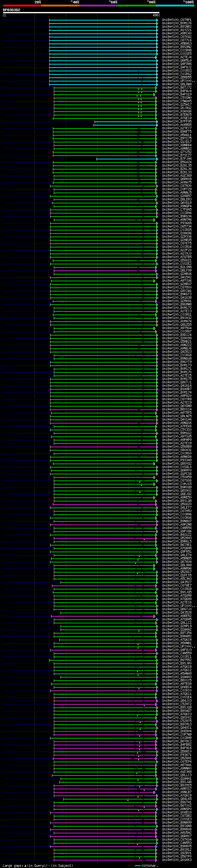
Task: Click the query name BP036362
Action: point(11,10)
